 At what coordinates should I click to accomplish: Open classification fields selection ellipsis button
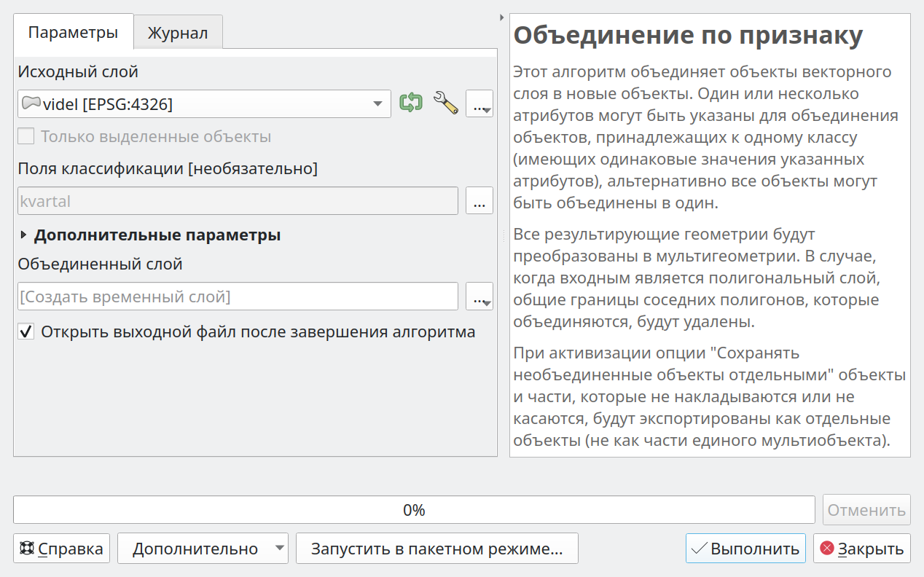(x=479, y=201)
